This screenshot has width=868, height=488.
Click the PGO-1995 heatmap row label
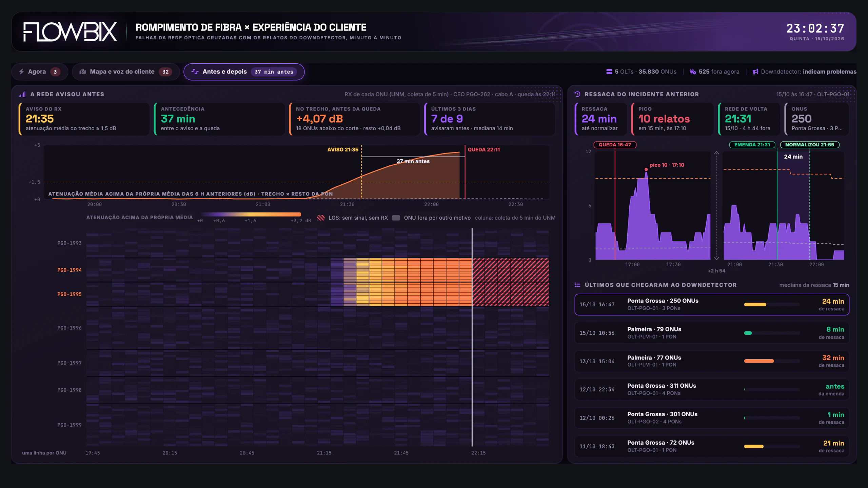coord(70,294)
